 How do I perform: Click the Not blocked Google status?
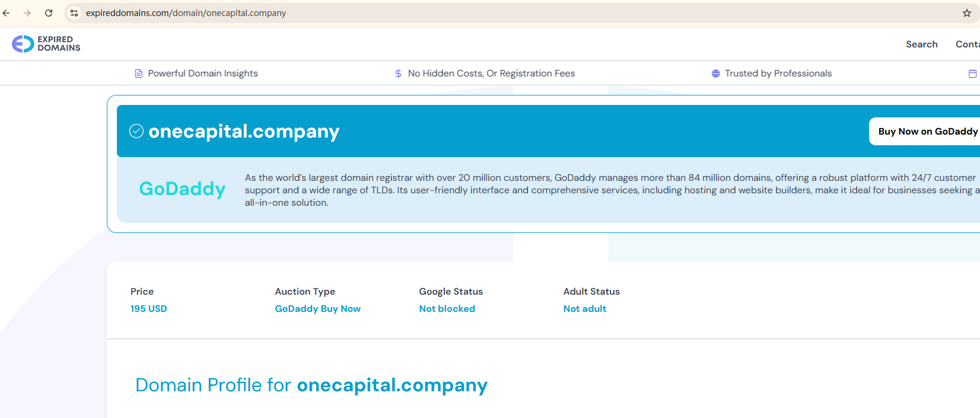447,309
